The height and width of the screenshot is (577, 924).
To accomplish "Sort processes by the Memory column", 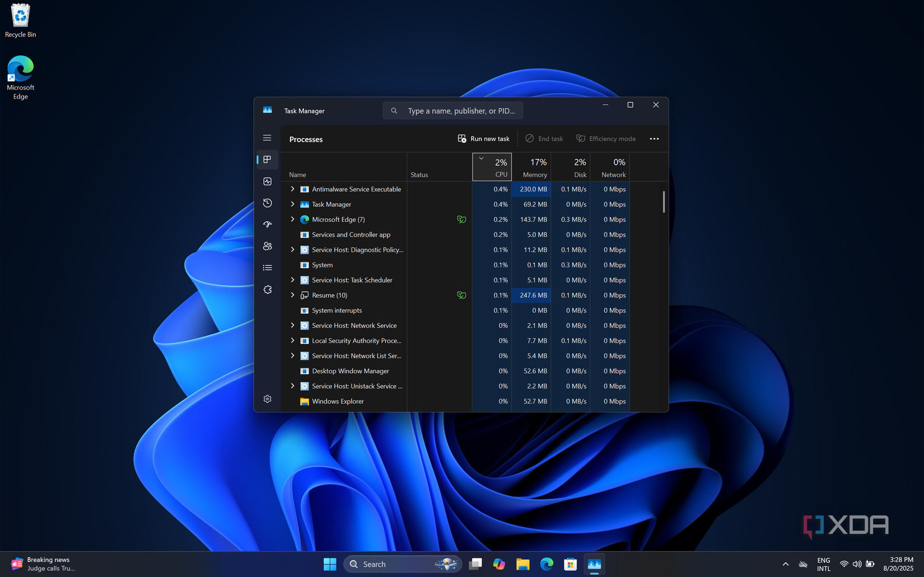I will [531, 167].
